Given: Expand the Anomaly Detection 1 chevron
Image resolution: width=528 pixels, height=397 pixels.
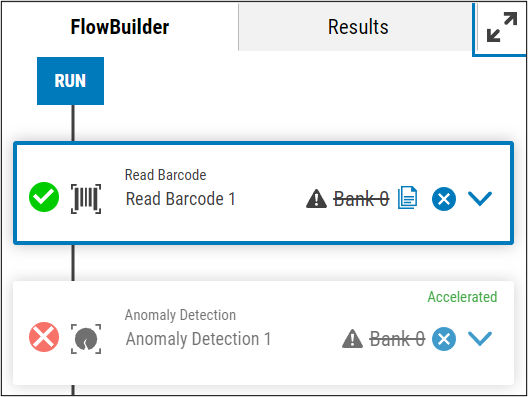Looking at the screenshot, I should point(480,339).
